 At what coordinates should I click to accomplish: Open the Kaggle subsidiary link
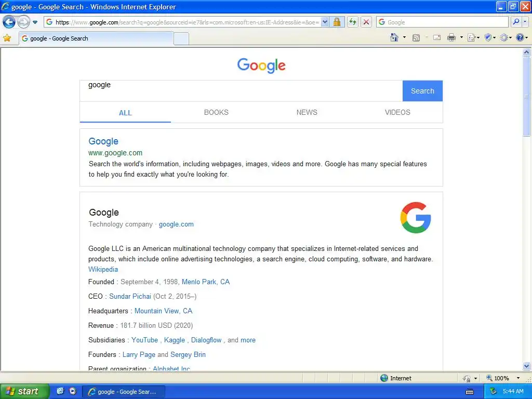point(175,340)
